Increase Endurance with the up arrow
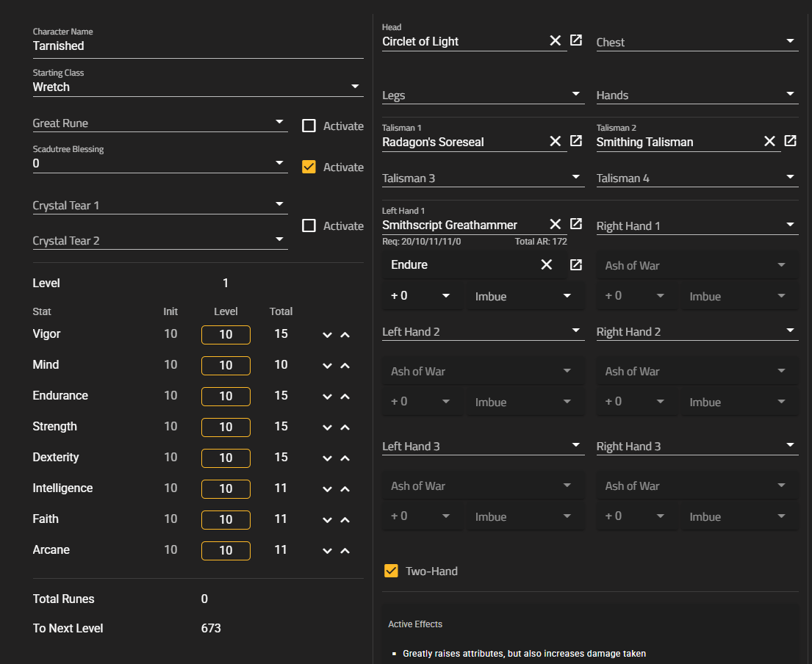Viewport: 812px width, 664px height. tap(345, 397)
